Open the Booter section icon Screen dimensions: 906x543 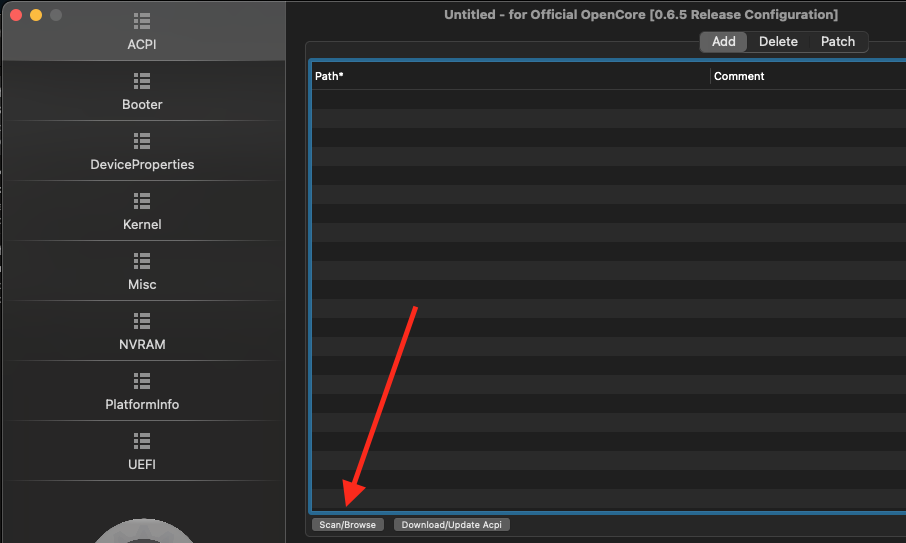coord(142,81)
